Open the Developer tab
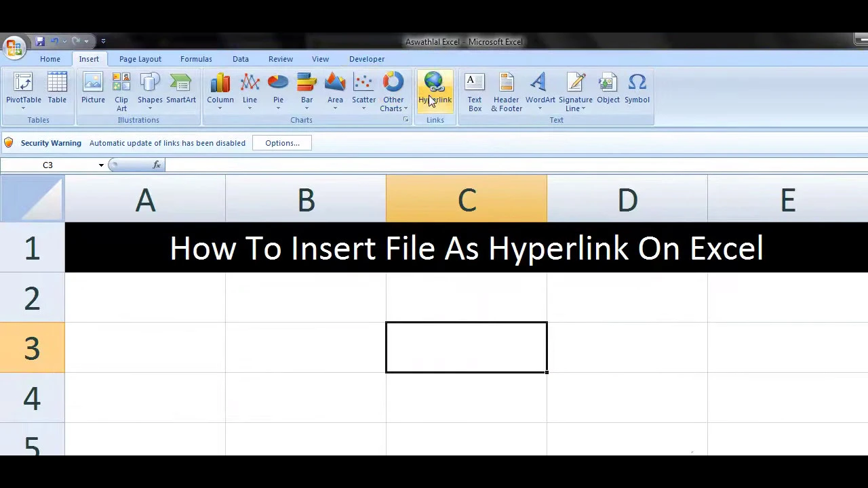Viewport: 868px width, 488px height. point(367,59)
